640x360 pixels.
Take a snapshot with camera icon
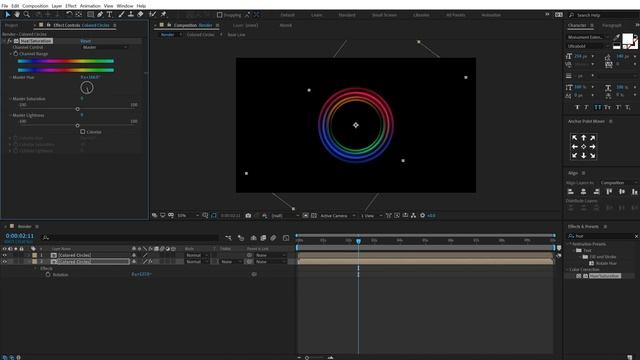pyautogui.click(x=248, y=216)
